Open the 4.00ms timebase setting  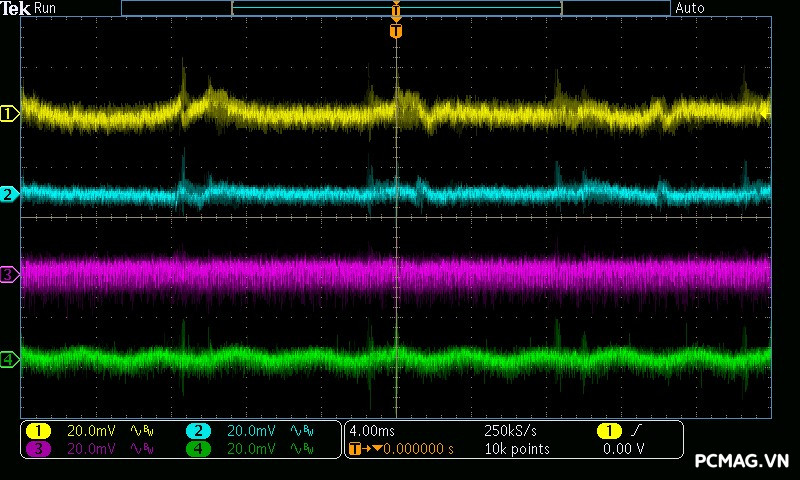(x=372, y=430)
